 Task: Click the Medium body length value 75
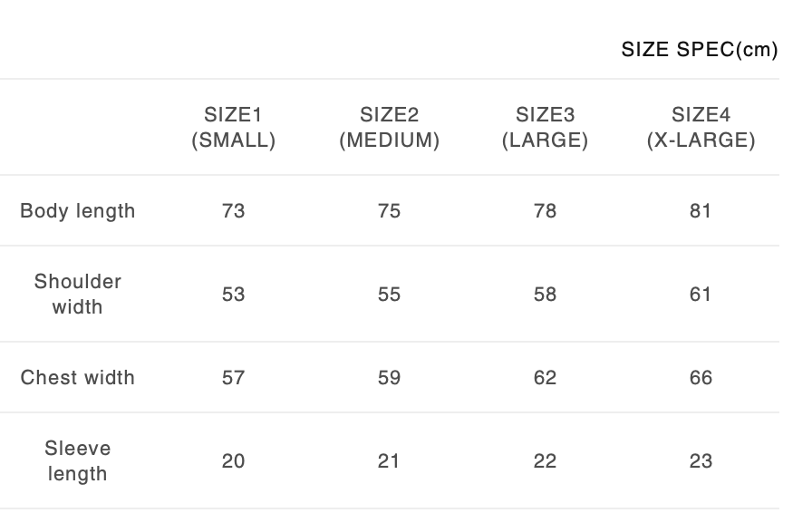pos(390,211)
